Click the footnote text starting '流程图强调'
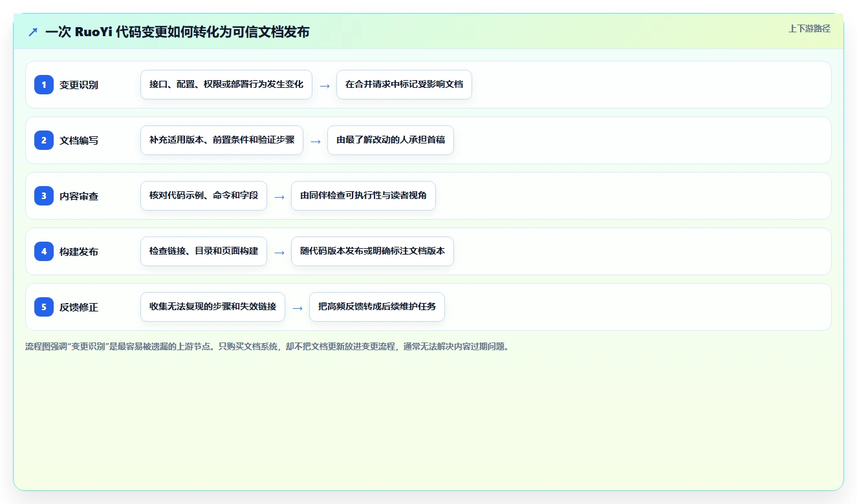This screenshot has height=504, width=857. click(267, 346)
